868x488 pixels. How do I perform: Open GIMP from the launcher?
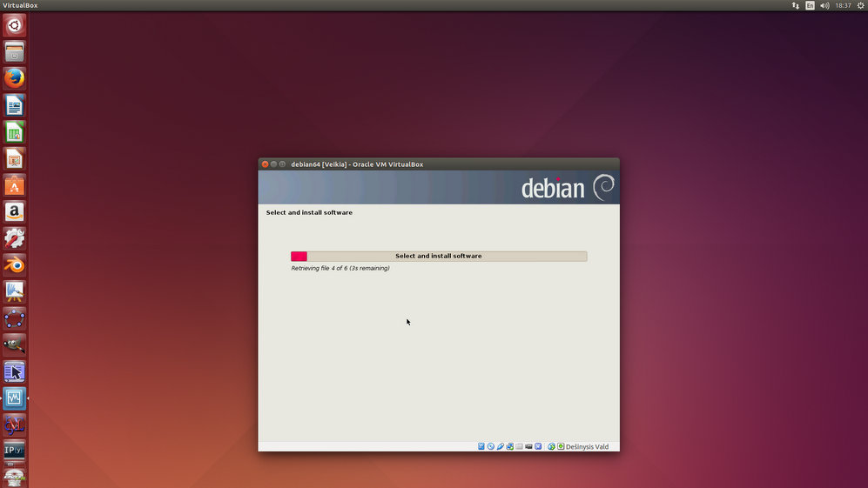(x=14, y=344)
